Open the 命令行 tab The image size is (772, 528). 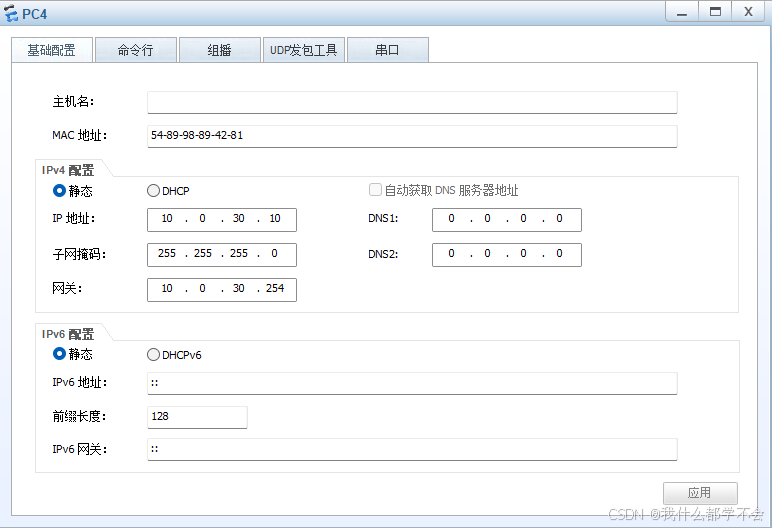click(135, 50)
